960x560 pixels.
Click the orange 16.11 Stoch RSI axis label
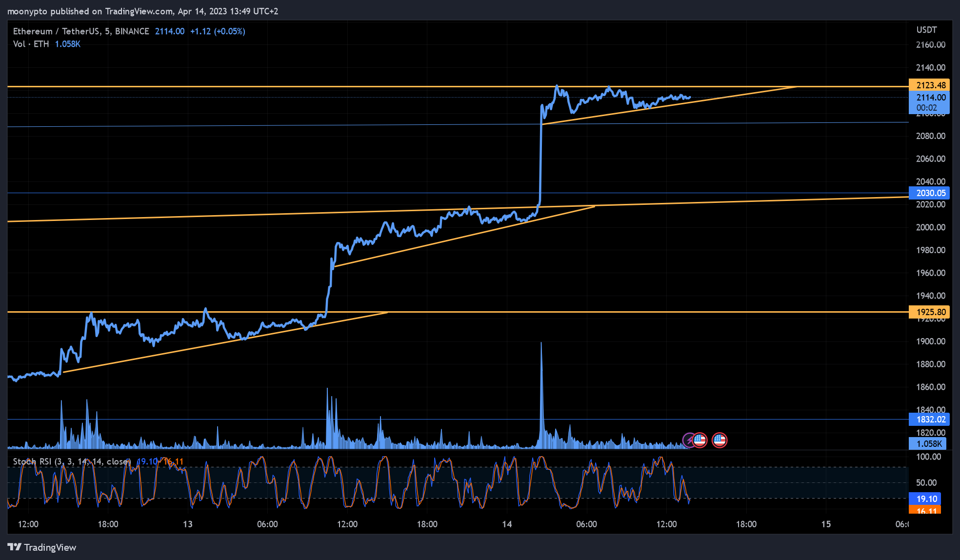(925, 510)
